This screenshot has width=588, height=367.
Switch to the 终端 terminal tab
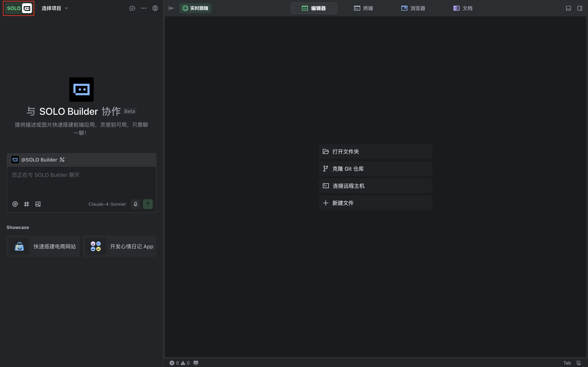[363, 8]
